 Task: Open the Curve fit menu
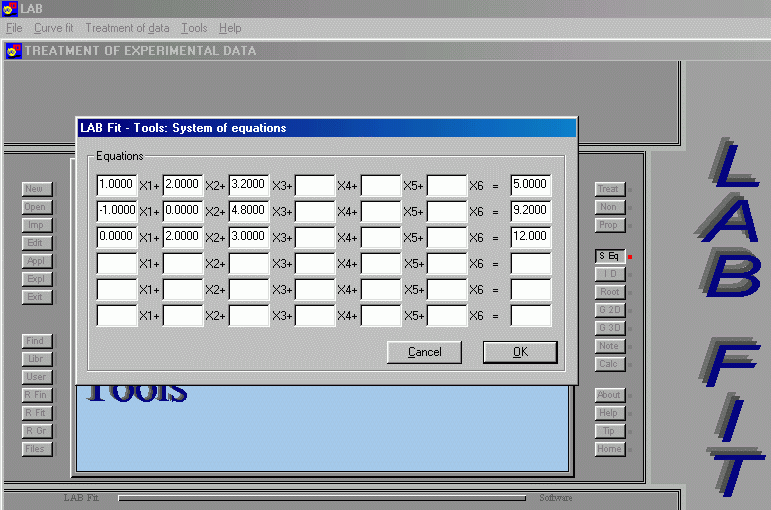[54, 28]
